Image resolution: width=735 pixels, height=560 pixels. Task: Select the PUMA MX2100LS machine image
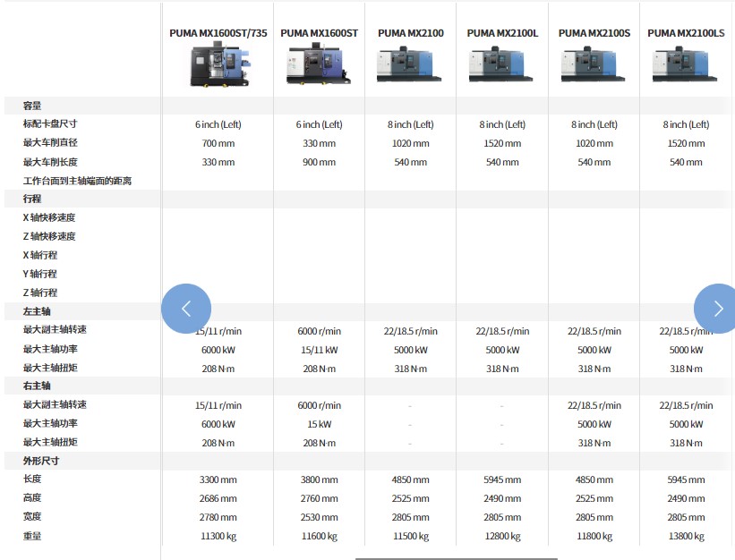685,64
